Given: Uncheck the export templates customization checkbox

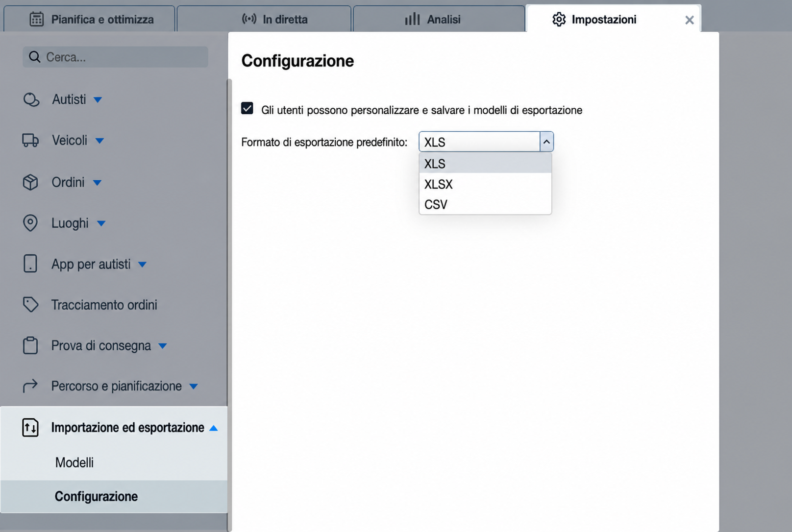Looking at the screenshot, I should [247, 108].
